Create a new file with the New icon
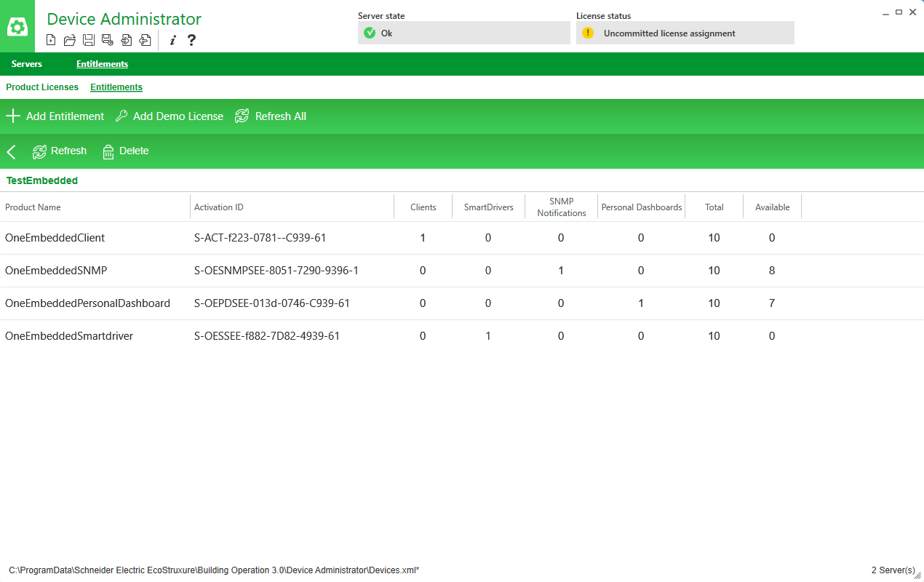Image resolution: width=924 pixels, height=582 pixels. pyautogui.click(x=51, y=40)
